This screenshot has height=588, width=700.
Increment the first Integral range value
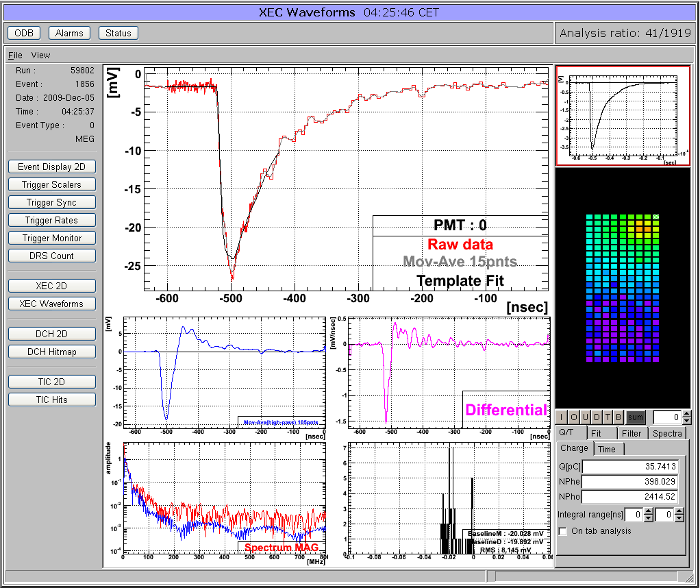pyautogui.click(x=648, y=511)
